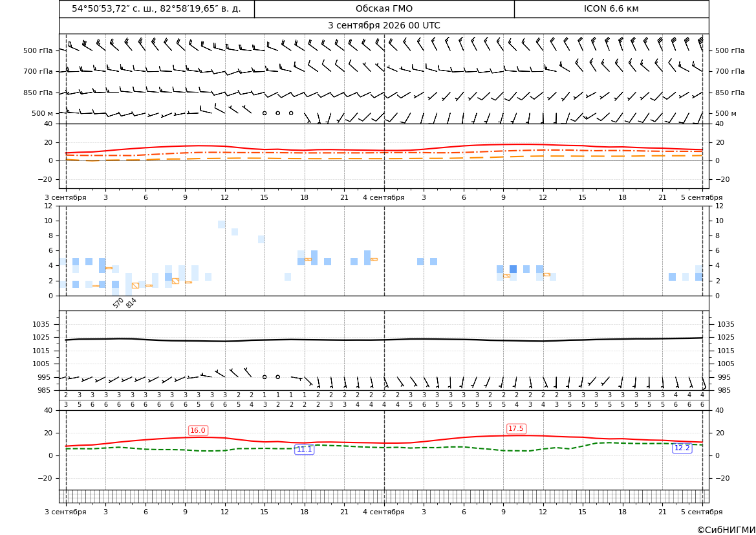
Task: Click the darkest blue cloud cell near 4 km
Action: coord(513,269)
